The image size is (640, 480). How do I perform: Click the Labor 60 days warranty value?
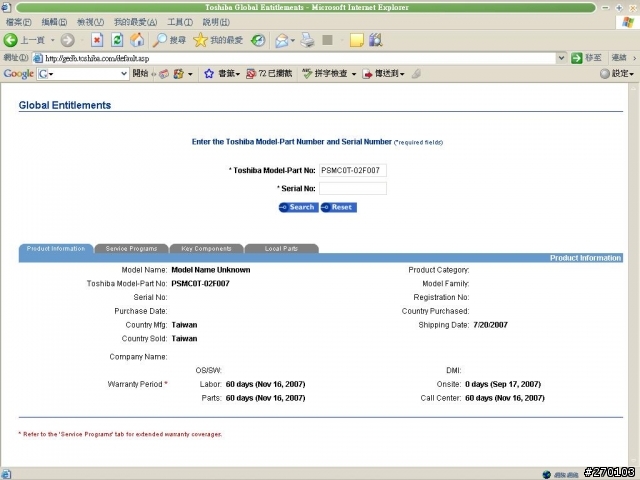pyautogui.click(x=265, y=384)
